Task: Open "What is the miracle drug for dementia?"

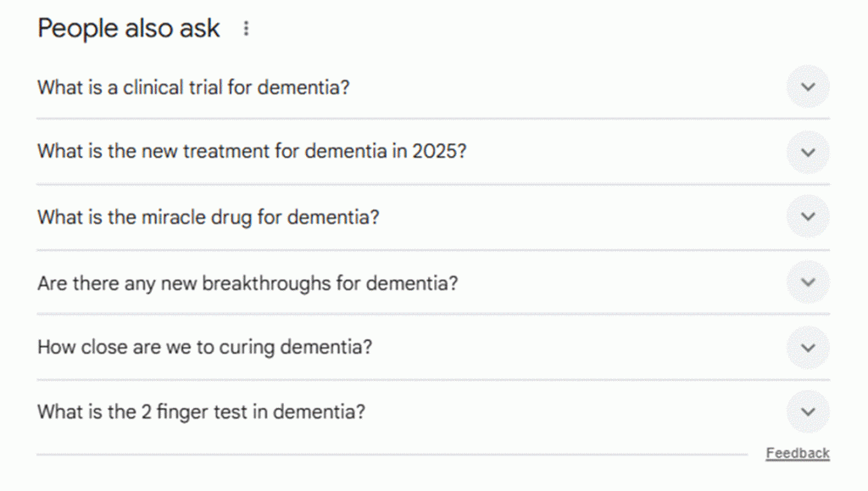Action: (209, 217)
